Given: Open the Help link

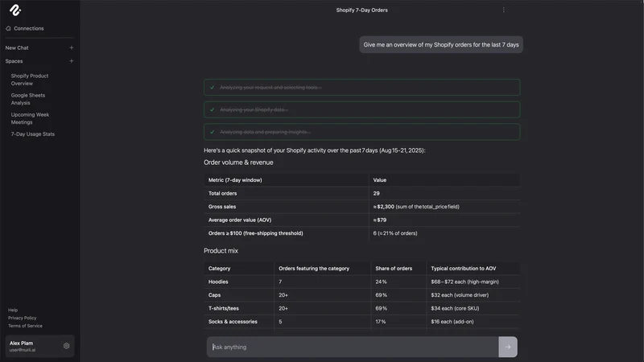Looking at the screenshot, I should tap(13, 310).
